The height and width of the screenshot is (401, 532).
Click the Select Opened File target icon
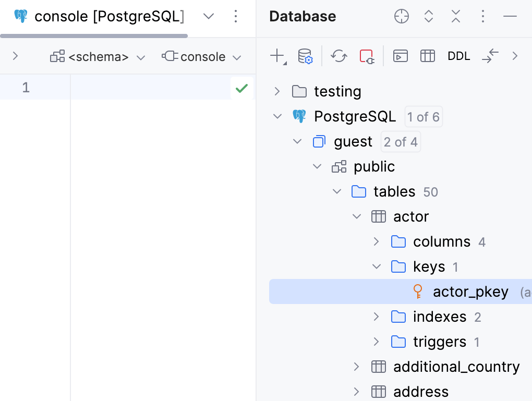pyautogui.click(x=401, y=16)
